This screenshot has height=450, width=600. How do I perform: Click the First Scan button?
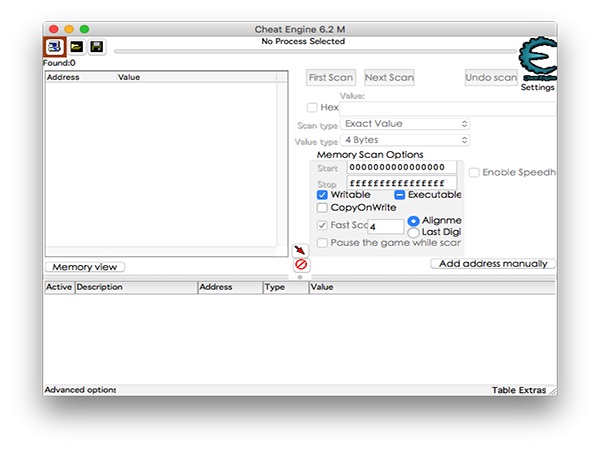[331, 78]
